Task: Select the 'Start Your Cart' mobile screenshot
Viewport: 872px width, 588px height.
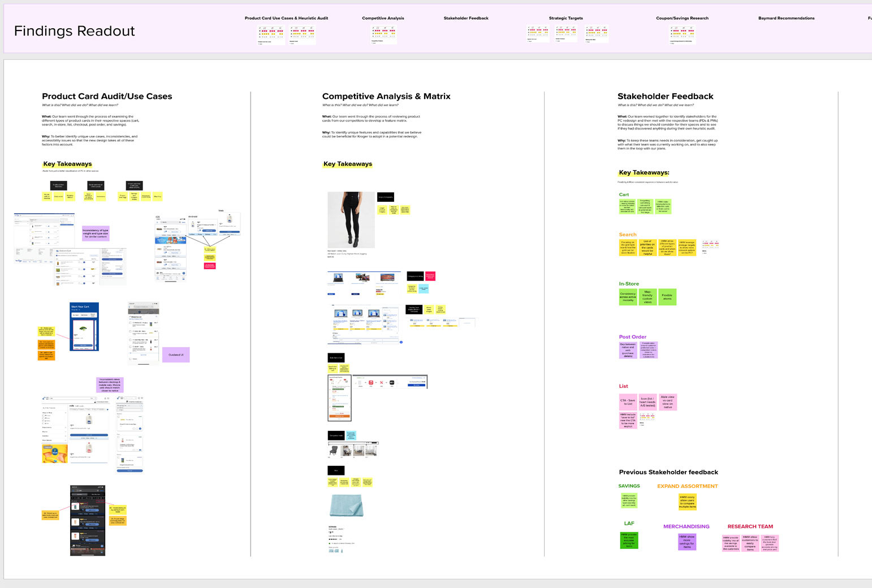Action: point(84,327)
